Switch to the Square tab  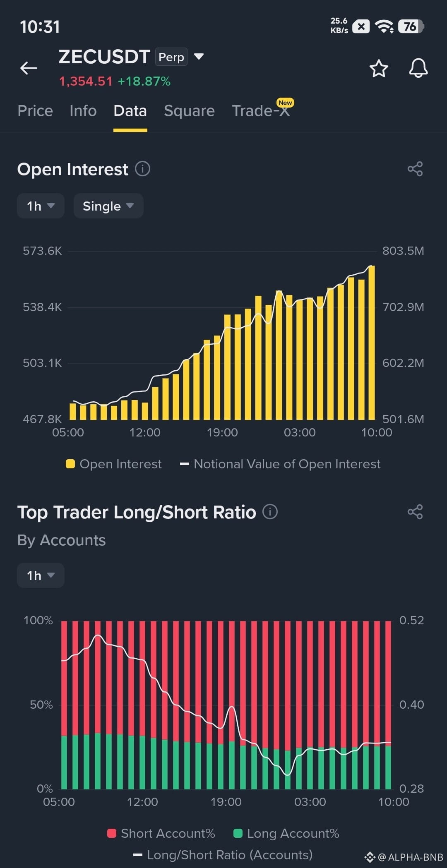[189, 111]
